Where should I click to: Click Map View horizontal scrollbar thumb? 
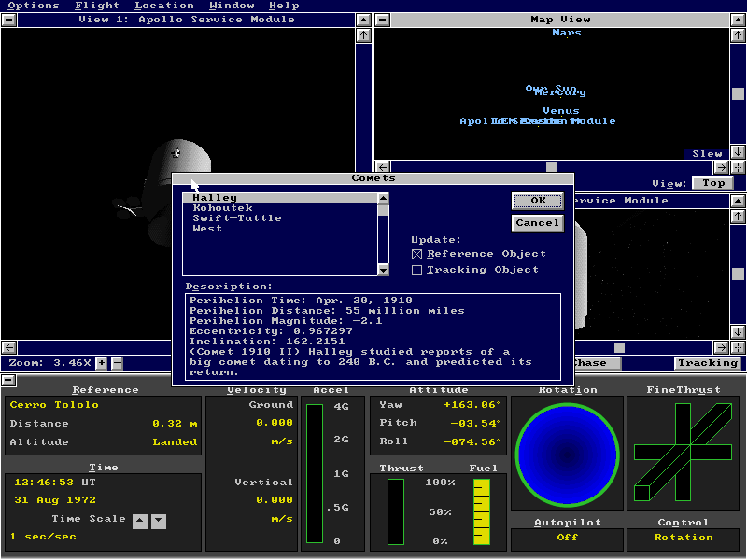(x=551, y=167)
